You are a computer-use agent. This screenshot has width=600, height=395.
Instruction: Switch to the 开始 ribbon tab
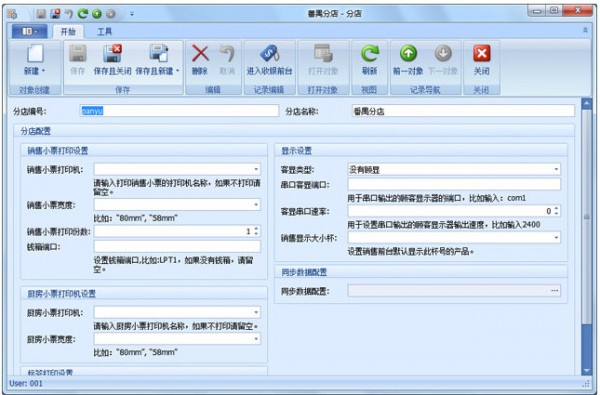click(x=68, y=31)
